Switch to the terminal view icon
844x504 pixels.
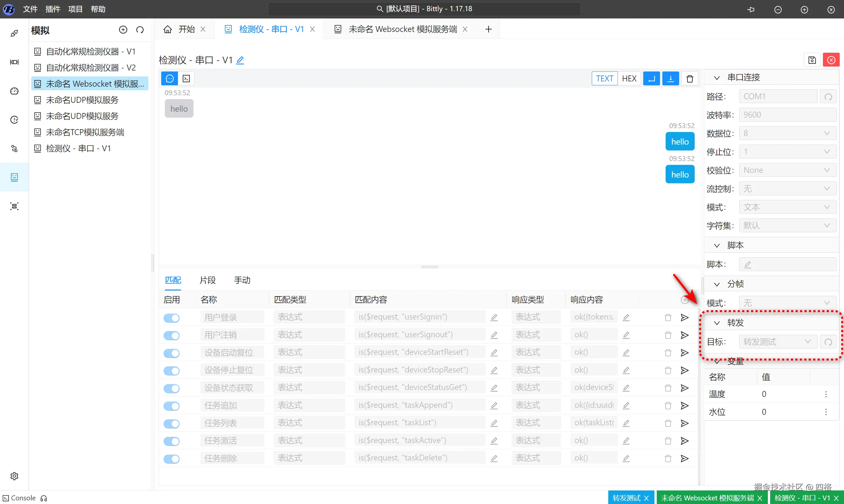(186, 79)
